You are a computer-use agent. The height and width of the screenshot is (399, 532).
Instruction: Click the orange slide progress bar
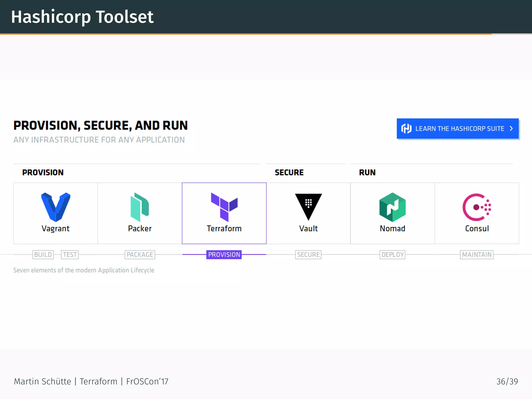coord(245,34)
